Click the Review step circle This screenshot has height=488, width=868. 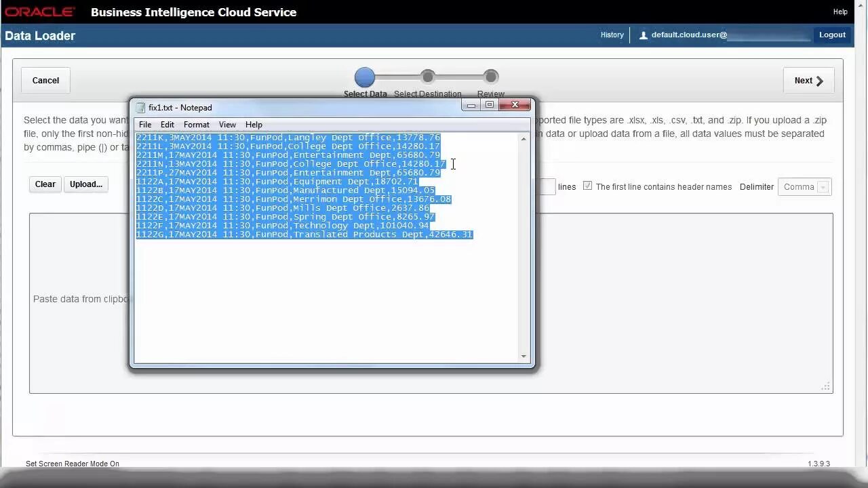(x=491, y=77)
